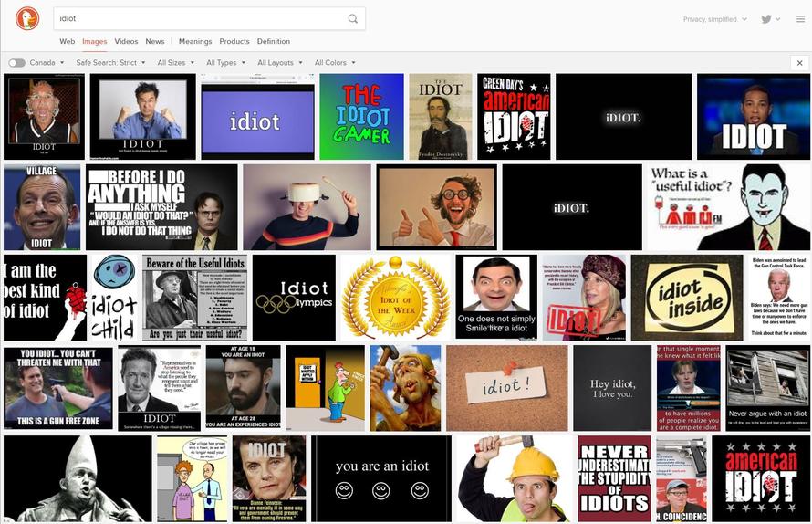Image resolution: width=812 pixels, height=524 pixels.
Task: Expand the Privacy, simplified dropdown
Action: (x=714, y=19)
